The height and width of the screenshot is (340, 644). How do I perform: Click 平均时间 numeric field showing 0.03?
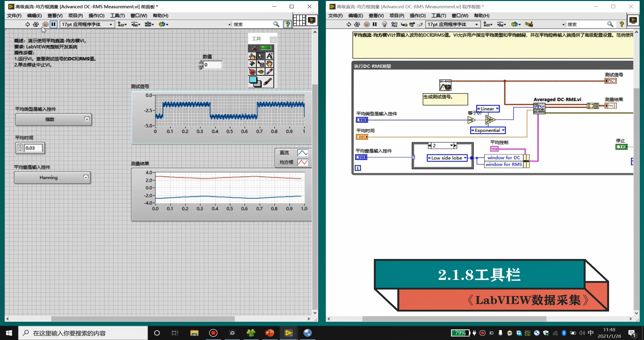pos(33,148)
